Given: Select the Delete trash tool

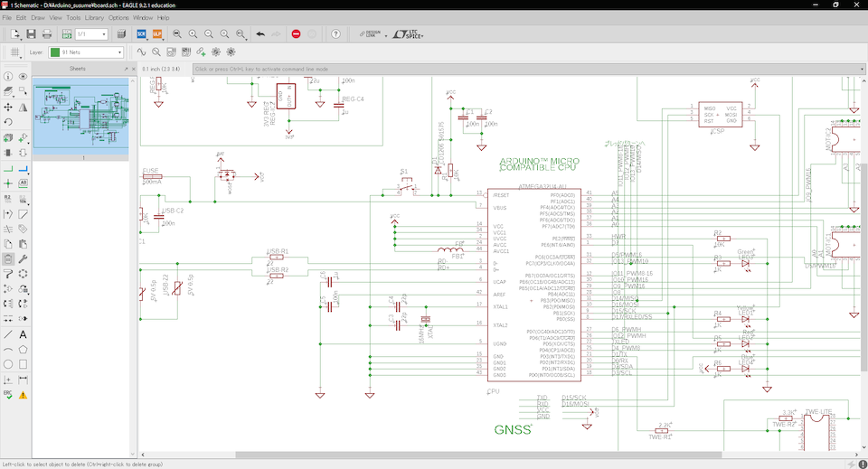Looking at the screenshot, I should pos(8,258).
